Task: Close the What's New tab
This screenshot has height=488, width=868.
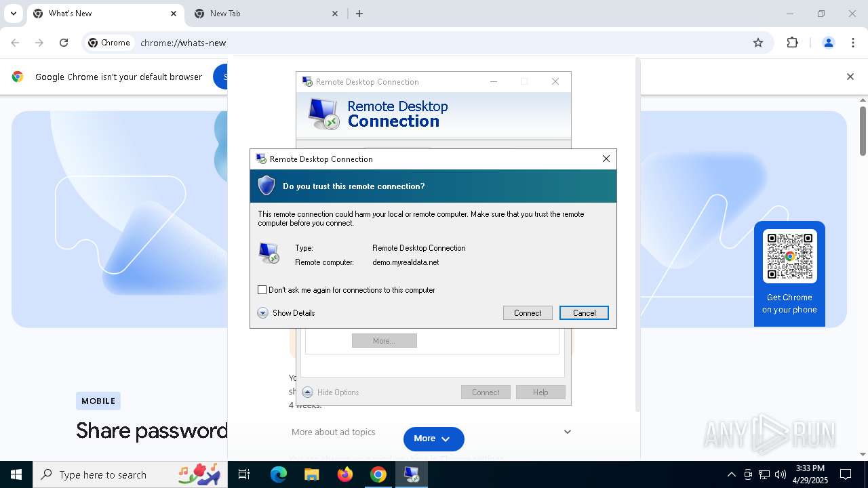Action: [174, 14]
